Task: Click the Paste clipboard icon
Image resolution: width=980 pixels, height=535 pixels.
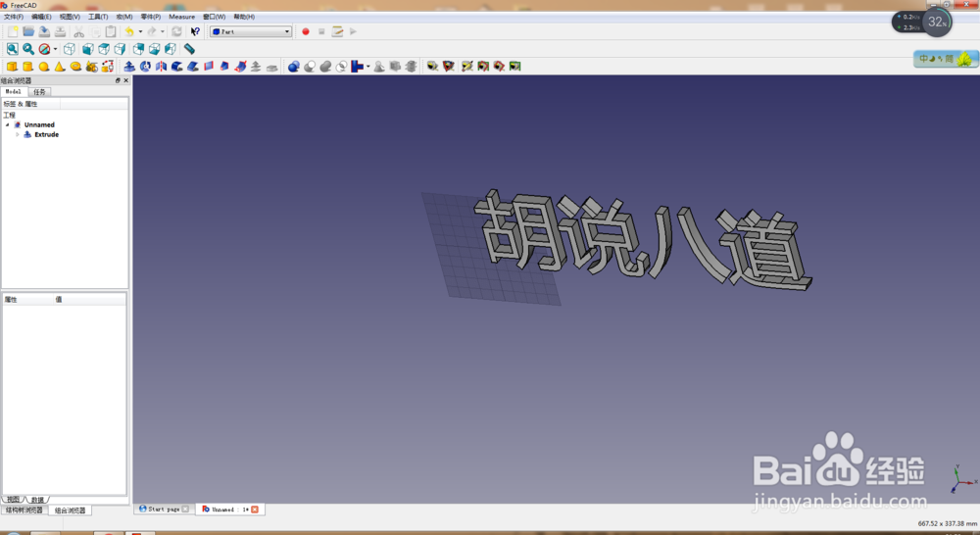Action: point(111,31)
